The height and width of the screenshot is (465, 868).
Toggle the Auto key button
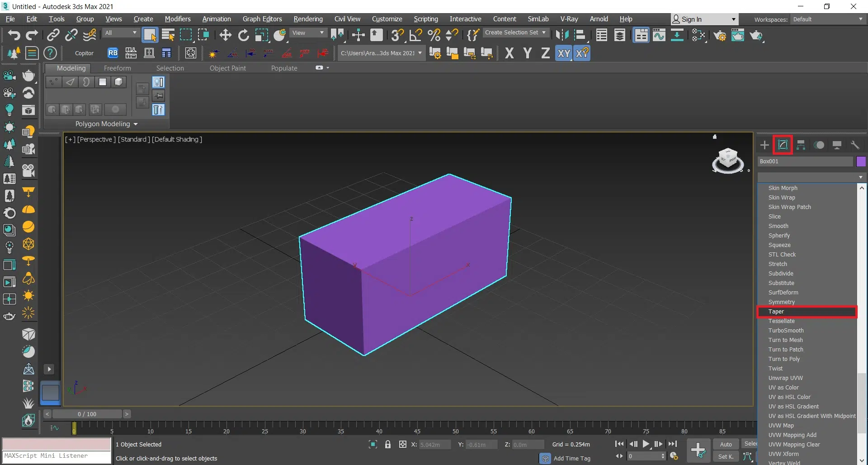coord(726,444)
